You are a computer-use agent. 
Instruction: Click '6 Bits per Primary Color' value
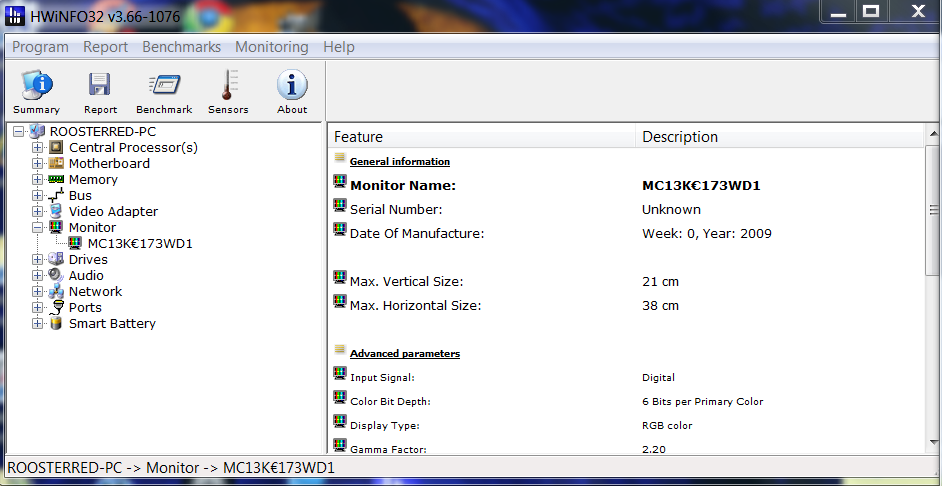pyautogui.click(x=702, y=401)
